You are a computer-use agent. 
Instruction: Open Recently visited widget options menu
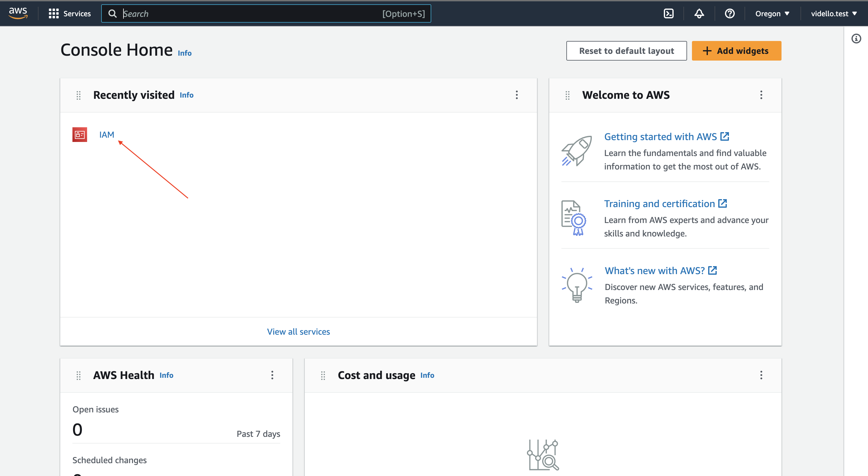tap(517, 95)
